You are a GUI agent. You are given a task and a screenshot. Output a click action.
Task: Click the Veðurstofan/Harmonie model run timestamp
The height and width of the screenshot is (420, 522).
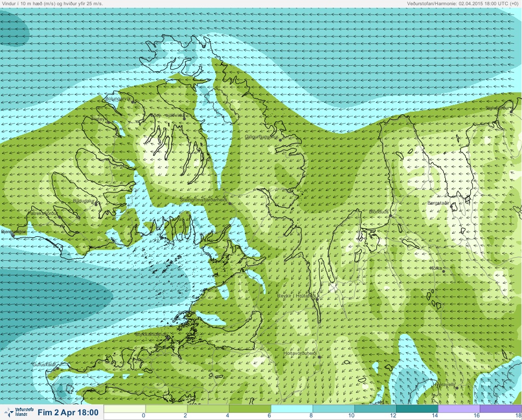(463, 4)
